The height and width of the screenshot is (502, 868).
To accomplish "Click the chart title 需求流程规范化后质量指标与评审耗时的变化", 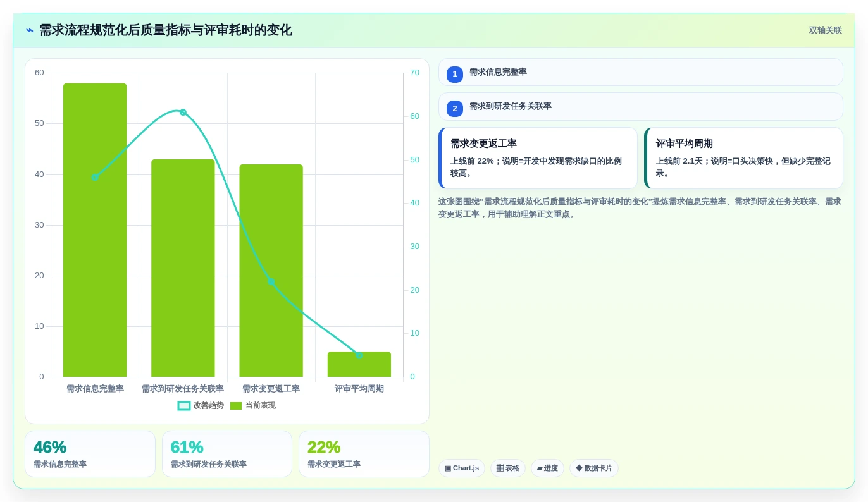I will pyautogui.click(x=166, y=30).
